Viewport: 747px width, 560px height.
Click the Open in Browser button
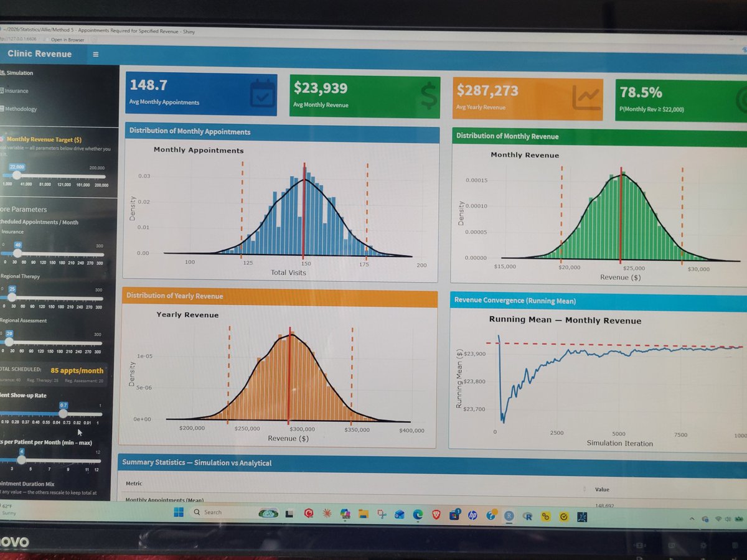[x=67, y=40]
